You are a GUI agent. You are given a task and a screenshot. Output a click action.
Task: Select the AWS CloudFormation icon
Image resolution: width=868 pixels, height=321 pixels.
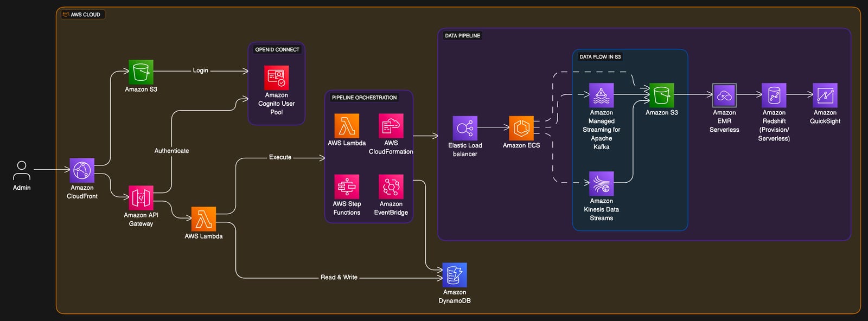391,126
